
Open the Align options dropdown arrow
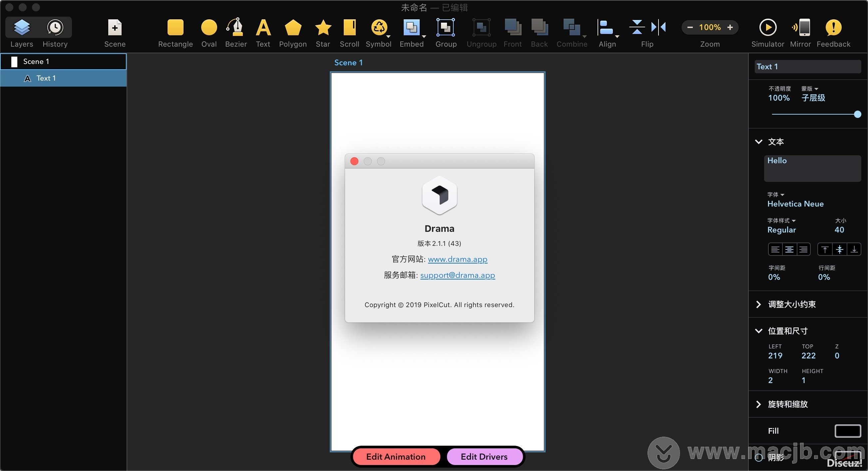pos(617,36)
